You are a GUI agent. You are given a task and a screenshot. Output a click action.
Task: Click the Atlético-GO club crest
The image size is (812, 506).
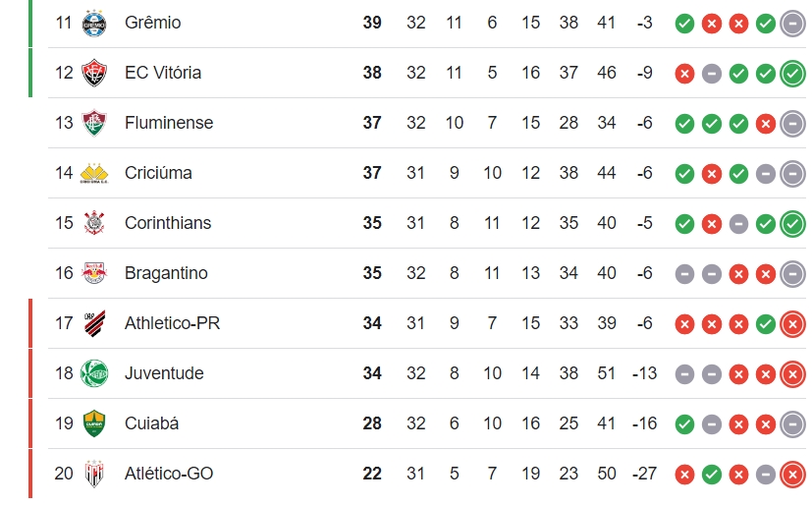click(94, 474)
